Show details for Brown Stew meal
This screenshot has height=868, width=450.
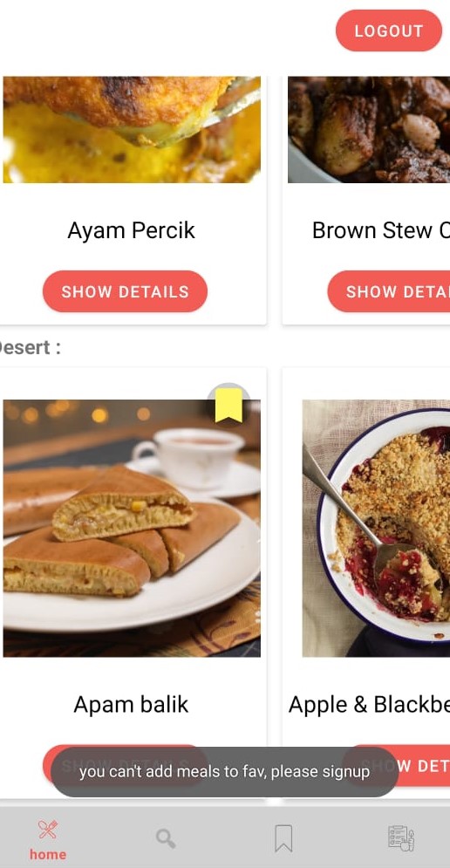click(x=389, y=291)
